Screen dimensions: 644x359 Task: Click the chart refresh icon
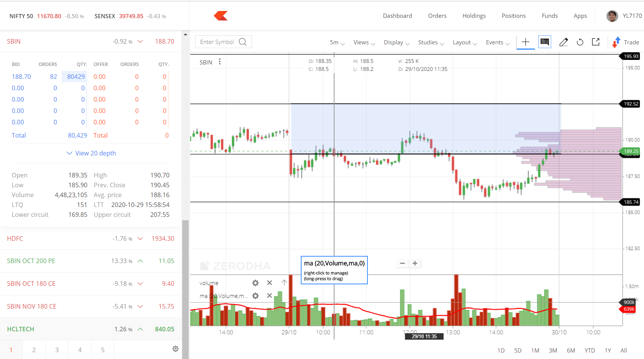tap(580, 42)
